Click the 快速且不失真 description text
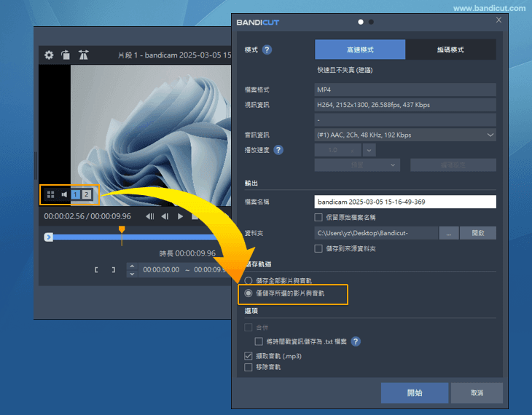Screen dimensions: 532x415 click(345, 70)
